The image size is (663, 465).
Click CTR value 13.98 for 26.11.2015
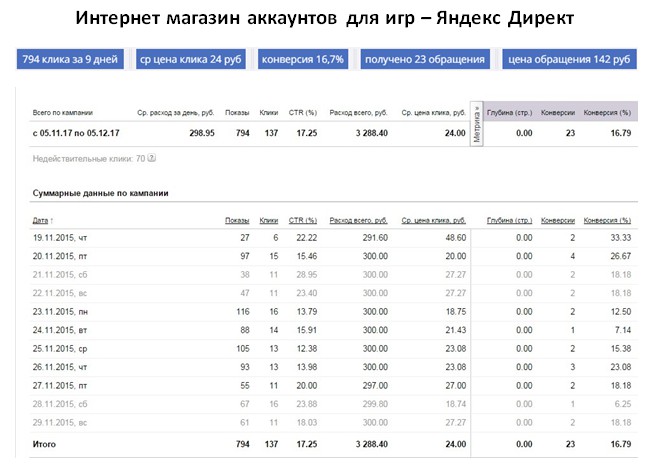tap(307, 367)
